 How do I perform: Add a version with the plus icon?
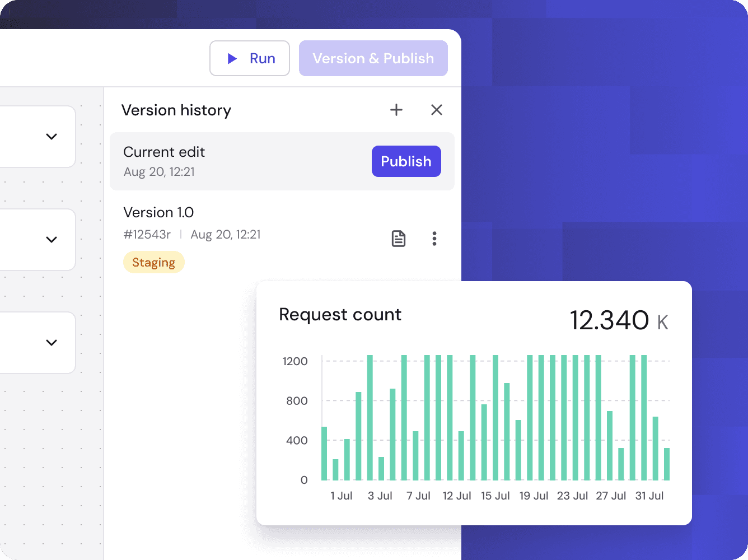pyautogui.click(x=396, y=110)
